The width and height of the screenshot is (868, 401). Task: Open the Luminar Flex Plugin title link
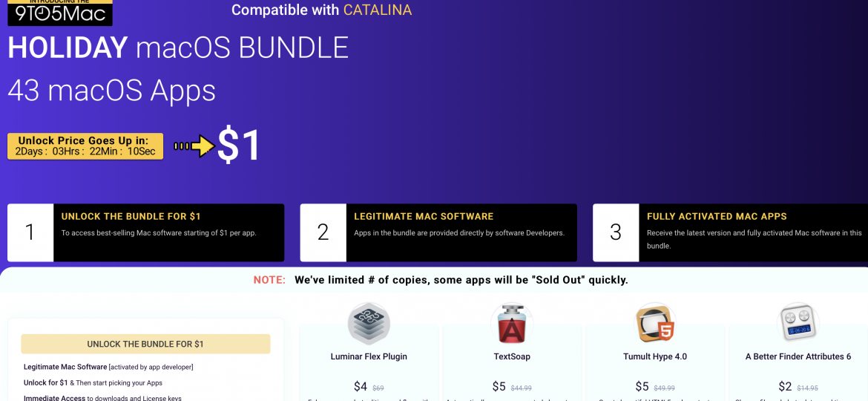pos(369,356)
